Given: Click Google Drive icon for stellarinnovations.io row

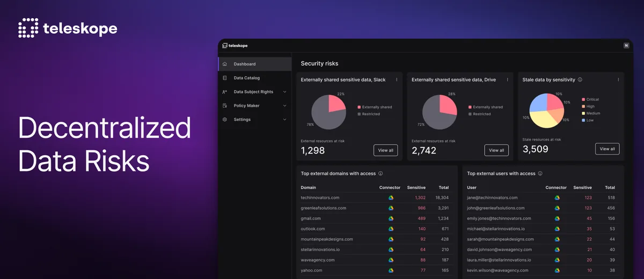Looking at the screenshot, I should (391, 249).
